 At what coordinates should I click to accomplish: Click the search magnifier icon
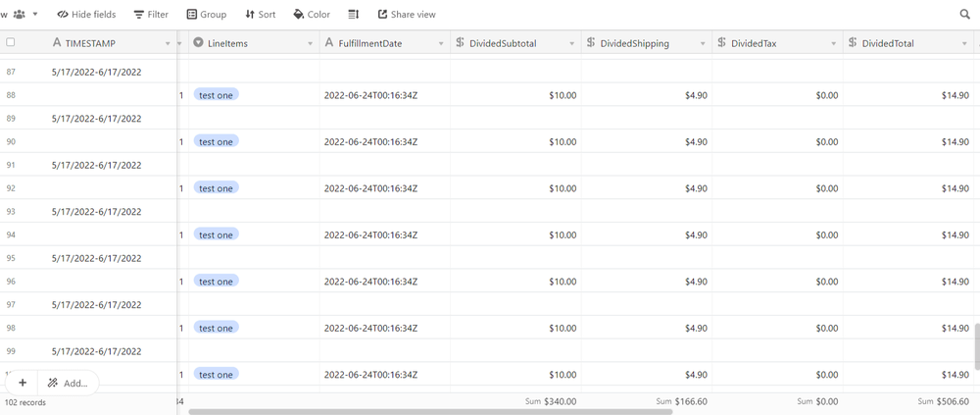[x=964, y=15]
